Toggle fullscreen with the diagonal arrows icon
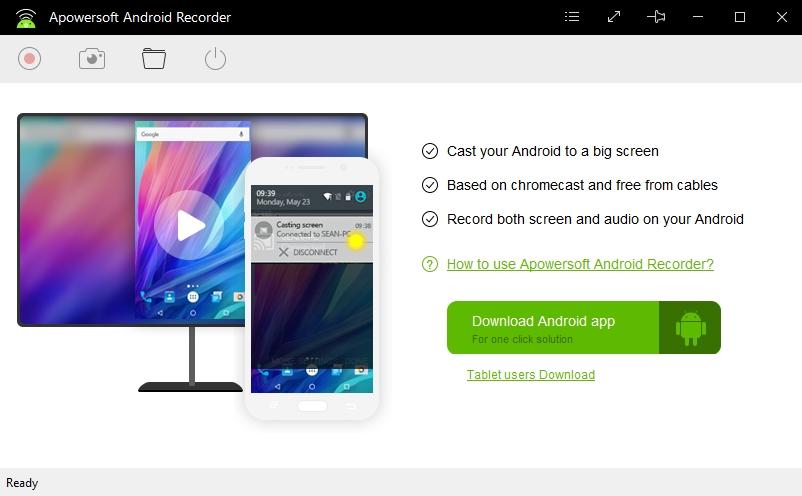The width and height of the screenshot is (802, 496). coord(614,17)
